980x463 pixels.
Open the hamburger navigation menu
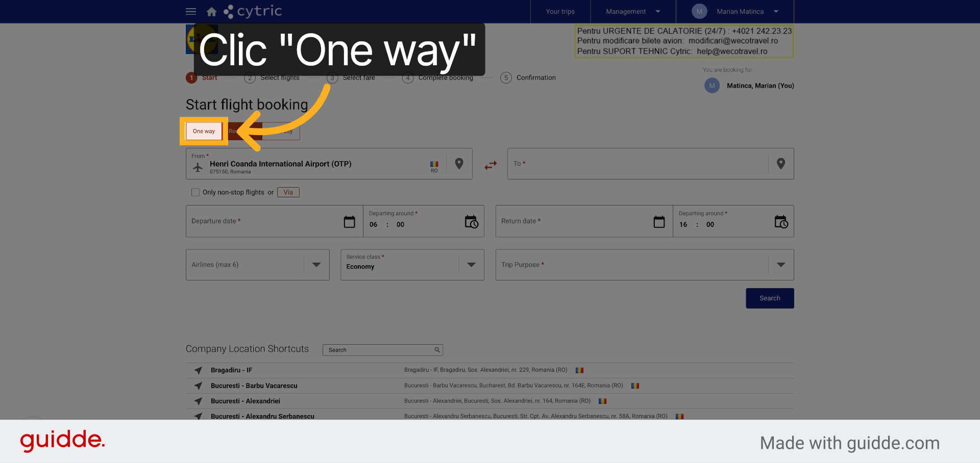point(191,11)
